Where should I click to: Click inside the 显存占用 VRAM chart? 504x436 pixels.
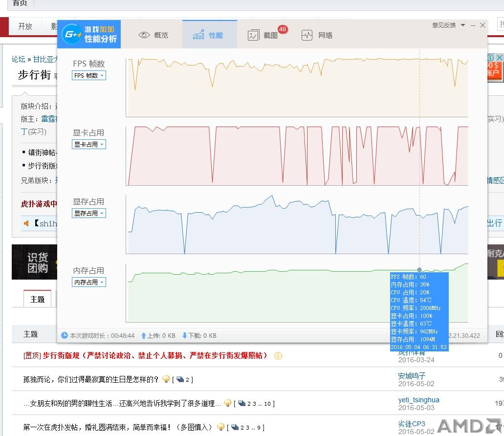(x=297, y=224)
